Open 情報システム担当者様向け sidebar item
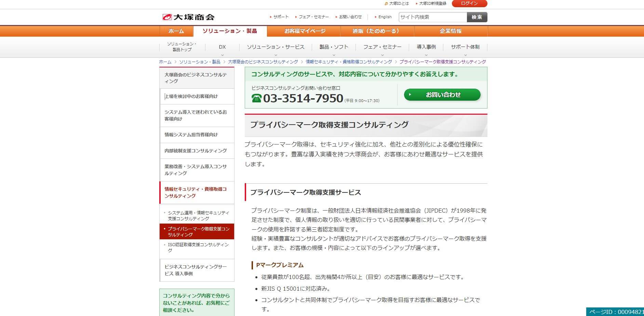Screen dimensions: 644x316 tap(197, 135)
